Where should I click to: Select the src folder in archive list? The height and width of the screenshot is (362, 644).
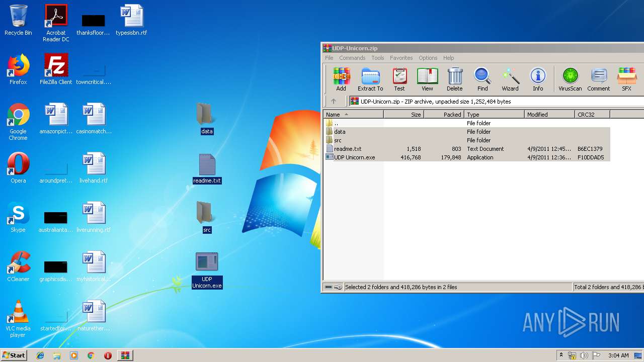[x=467, y=140]
